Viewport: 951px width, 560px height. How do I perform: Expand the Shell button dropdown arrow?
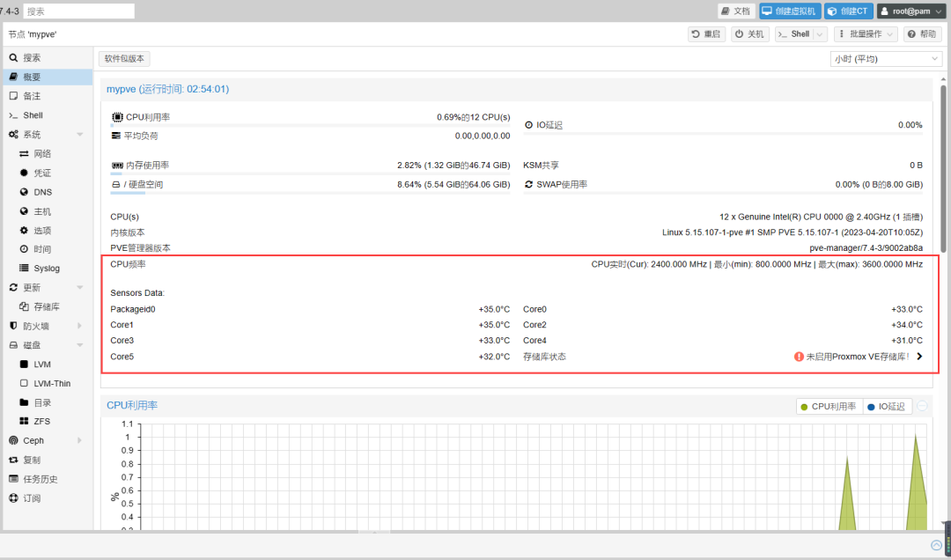[820, 34]
